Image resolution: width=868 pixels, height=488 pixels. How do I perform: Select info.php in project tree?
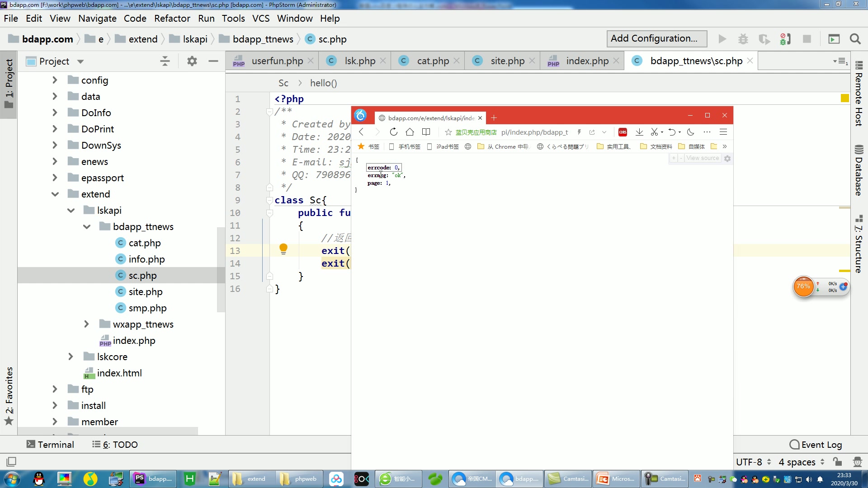tap(146, 259)
